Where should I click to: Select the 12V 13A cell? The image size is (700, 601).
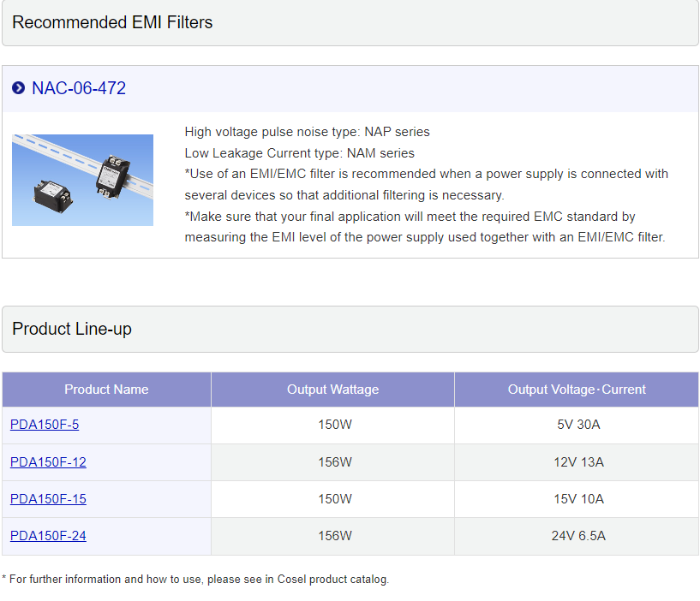[578, 461]
